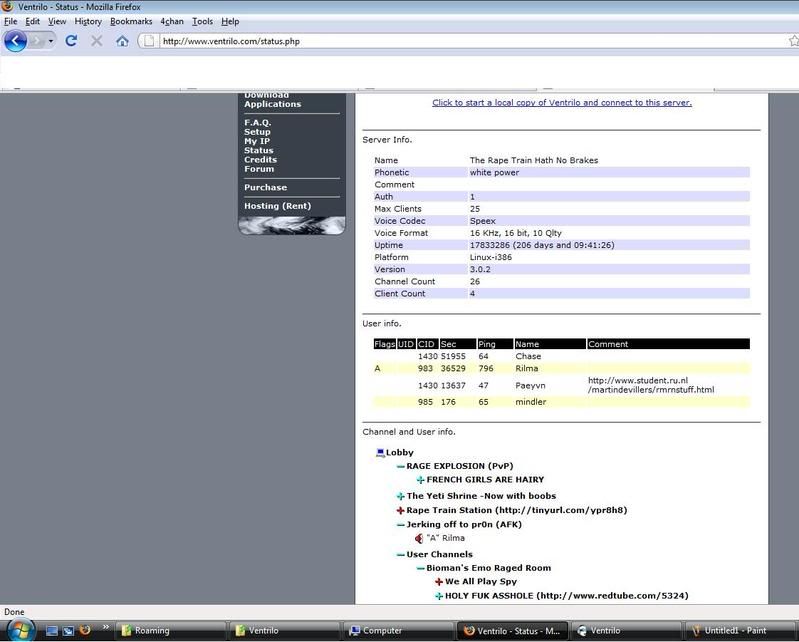Click the Comment column header

pyautogui.click(x=668, y=344)
